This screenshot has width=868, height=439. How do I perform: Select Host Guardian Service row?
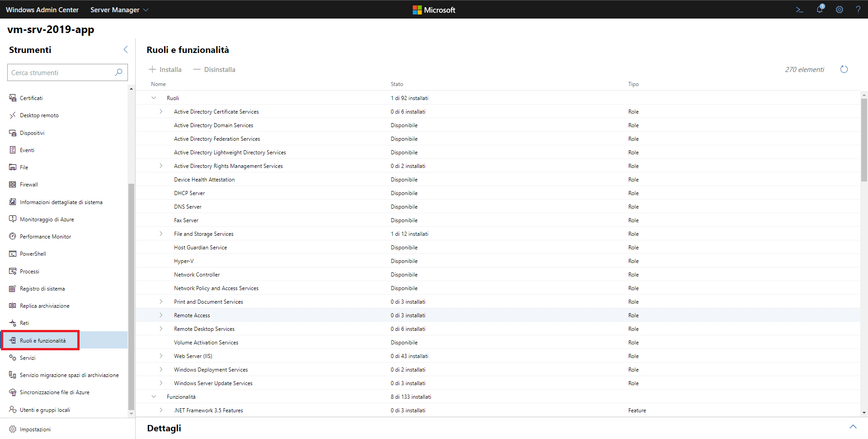click(x=498, y=247)
